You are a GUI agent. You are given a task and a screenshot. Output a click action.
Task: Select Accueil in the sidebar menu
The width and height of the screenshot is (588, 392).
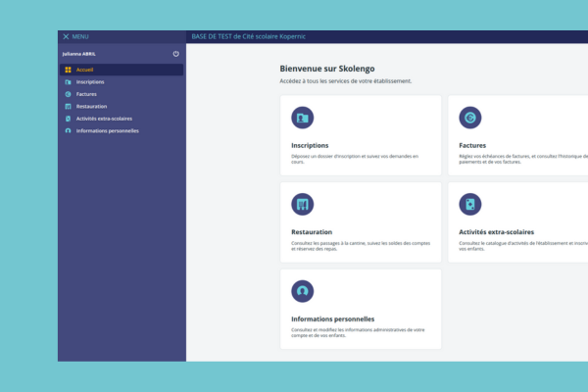[122, 70]
